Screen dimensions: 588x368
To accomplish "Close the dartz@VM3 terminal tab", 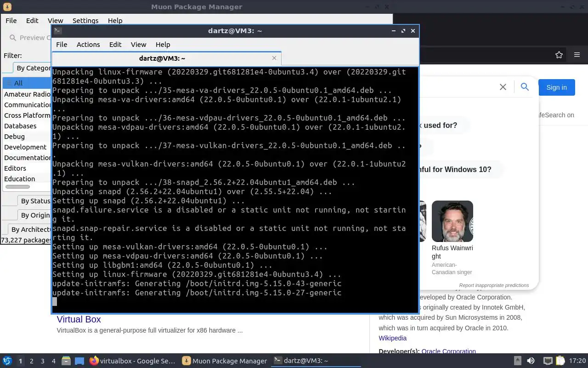I will (x=274, y=58).
